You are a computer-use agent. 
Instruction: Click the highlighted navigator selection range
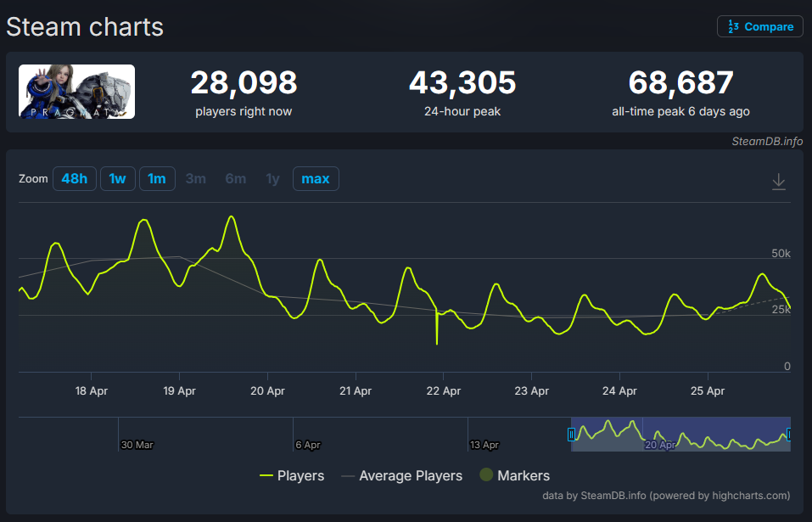click(x=680, y=434)
